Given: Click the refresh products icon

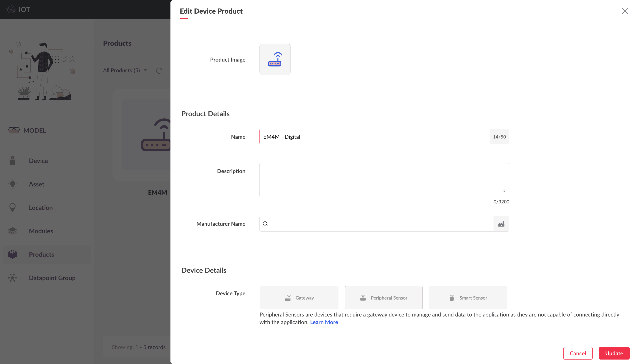Looking at the screenshot, I should (x=159, y=70).
